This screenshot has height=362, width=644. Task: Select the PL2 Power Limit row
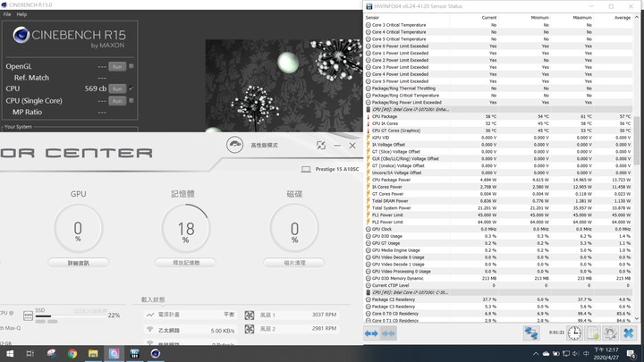click(498, 222)
